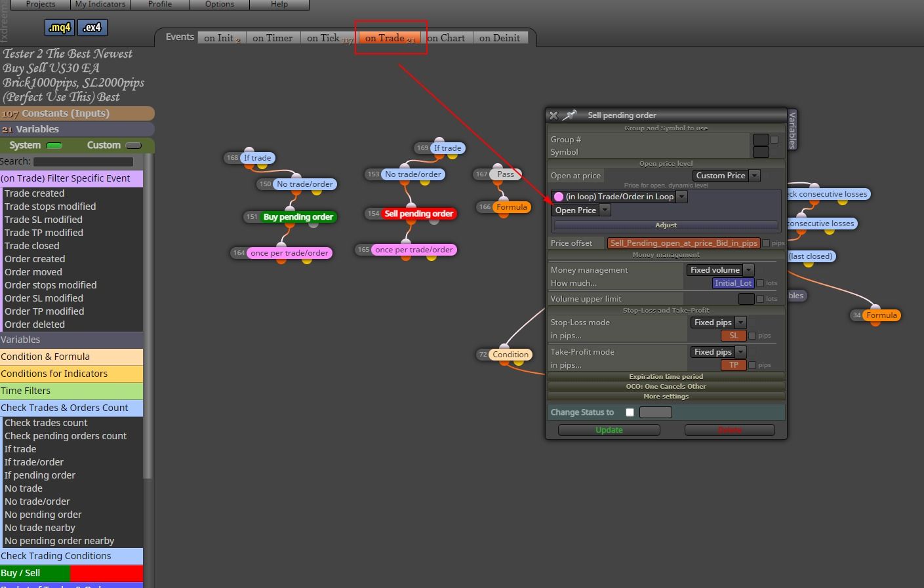
Task: Toggle the System variables switch
Action: click(54, 146)
